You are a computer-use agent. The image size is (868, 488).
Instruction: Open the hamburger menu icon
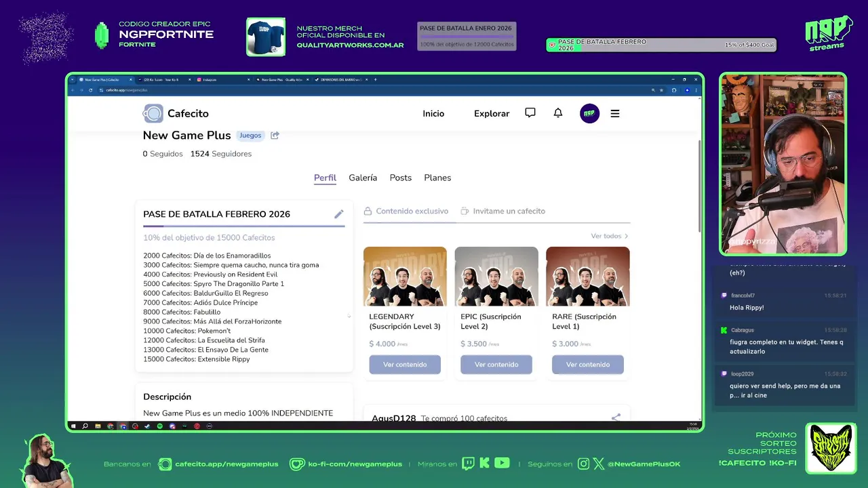click(615, 113)
